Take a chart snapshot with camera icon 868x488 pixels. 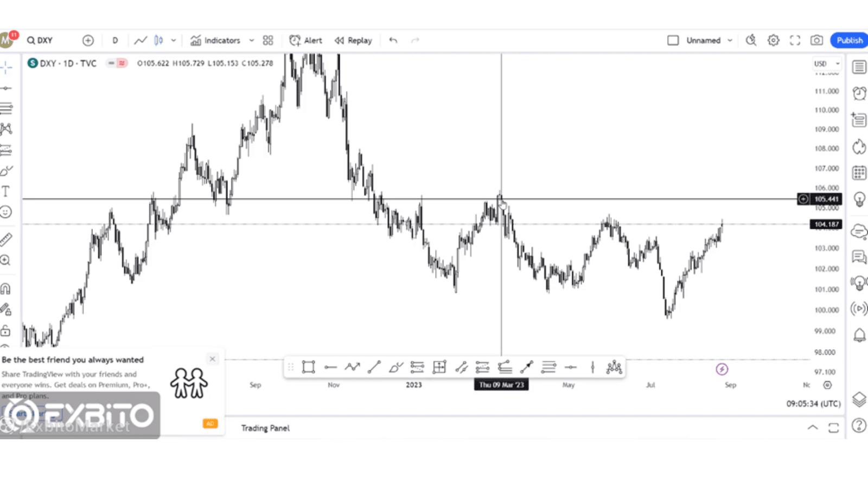click(x=816, y=41)
